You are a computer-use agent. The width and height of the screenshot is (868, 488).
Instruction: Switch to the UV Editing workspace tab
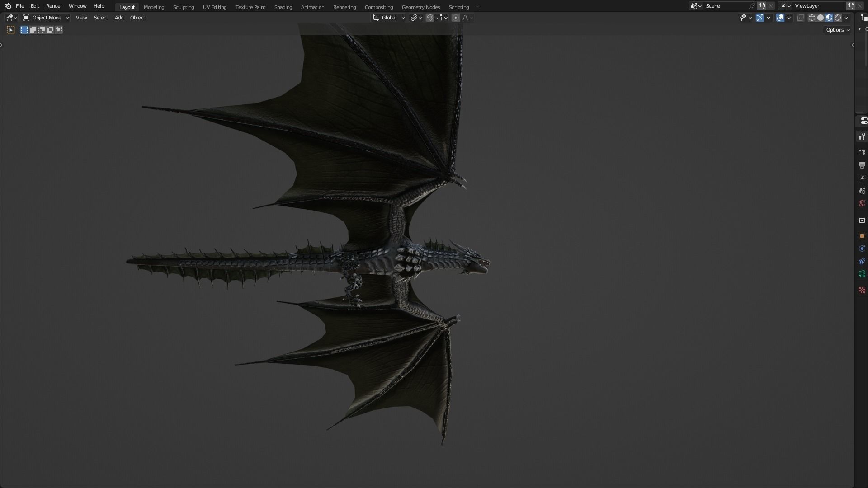click(214, 7)
